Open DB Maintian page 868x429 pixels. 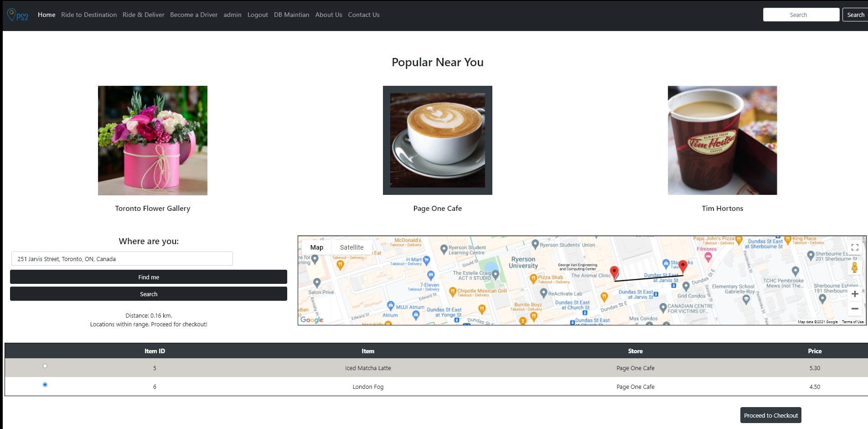pyautogui.click(x=292, y=15)
